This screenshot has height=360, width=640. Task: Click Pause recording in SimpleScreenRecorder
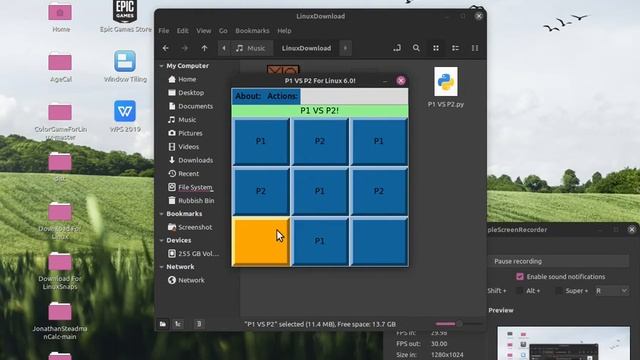[x=558, y=261]
